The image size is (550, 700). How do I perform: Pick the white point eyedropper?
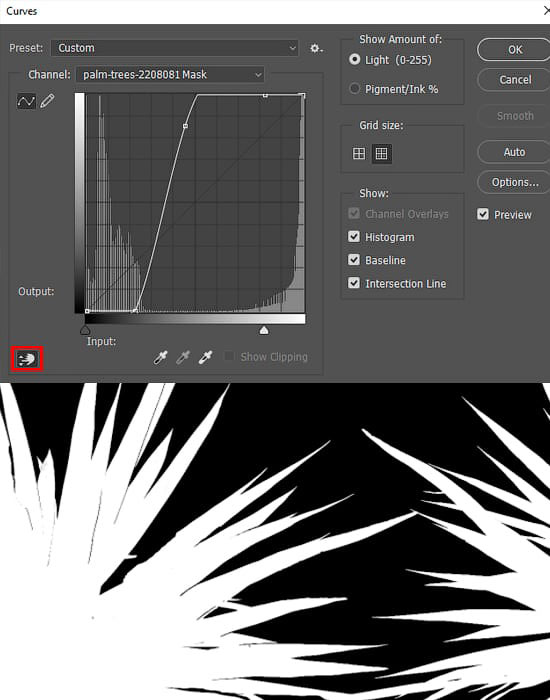205,357
